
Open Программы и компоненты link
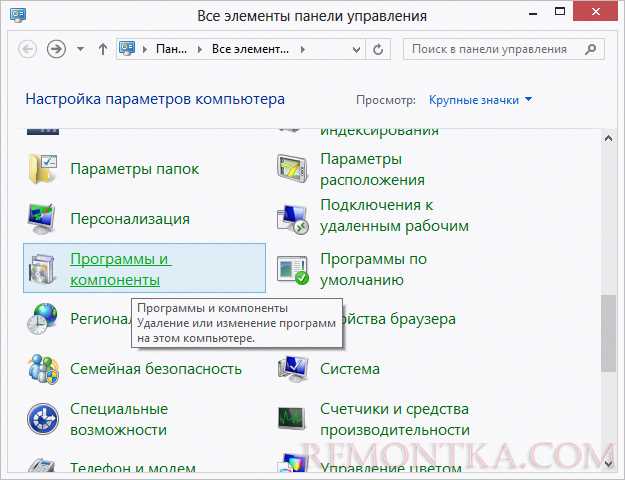pos(120,270)
